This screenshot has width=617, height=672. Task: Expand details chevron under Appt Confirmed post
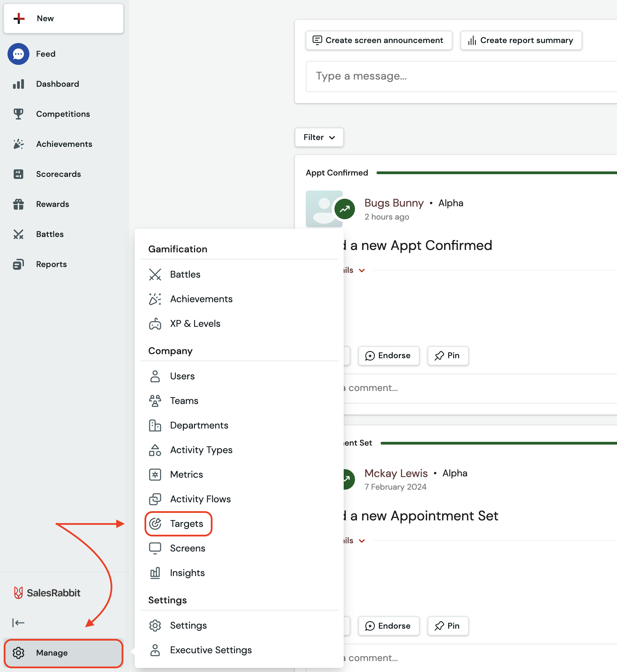click(362, 270)
